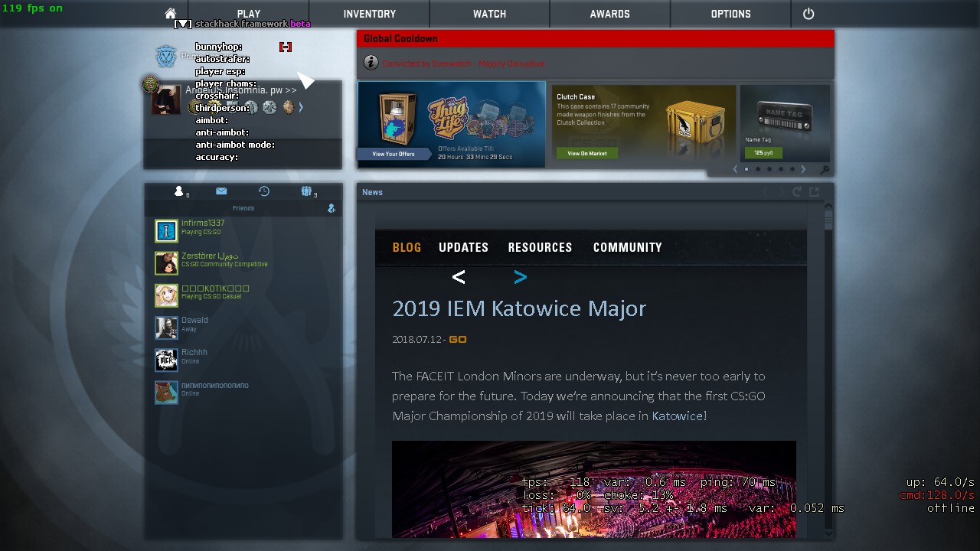Click the News scrollbar up arrow
The width and height of the screenshot is (980, 551).
pyautogui.click(x=828, y=206)
